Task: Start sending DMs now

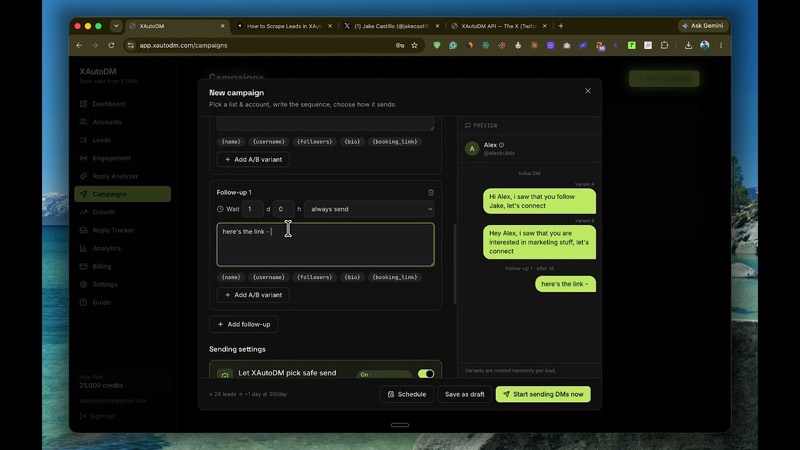Action: click(x=543, y=394)
